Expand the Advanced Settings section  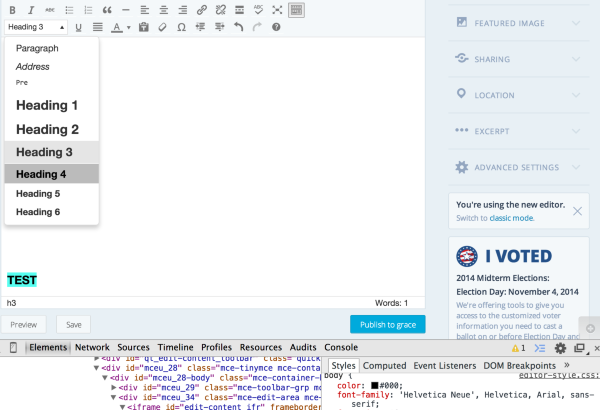pos(518,167)
